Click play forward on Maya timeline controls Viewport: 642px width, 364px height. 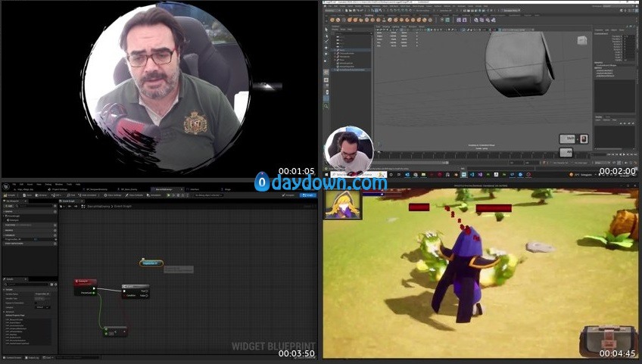click(624, 154)
